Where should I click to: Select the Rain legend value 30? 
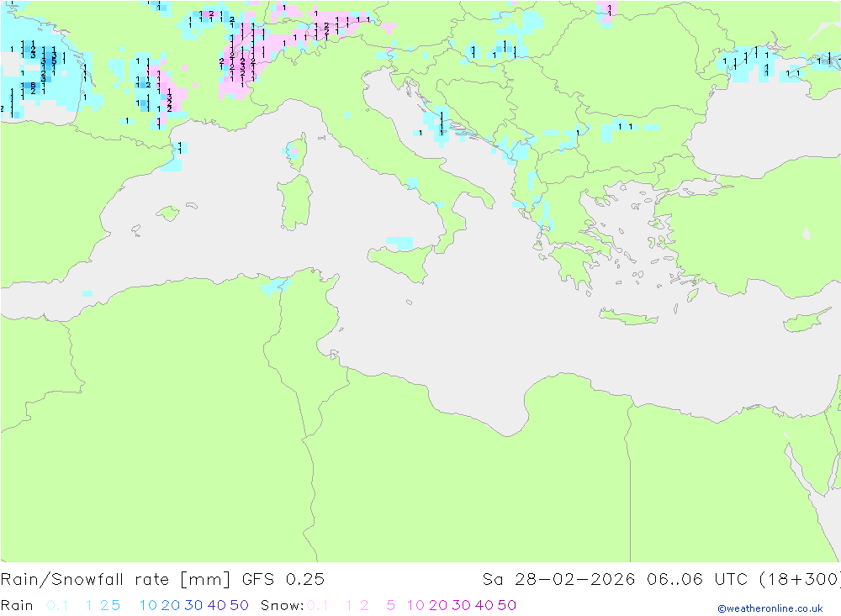click(x=193, y=605)
